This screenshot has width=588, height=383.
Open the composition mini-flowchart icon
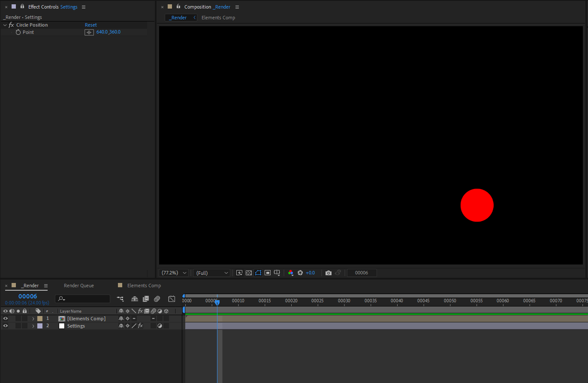(x=120, y=299)
